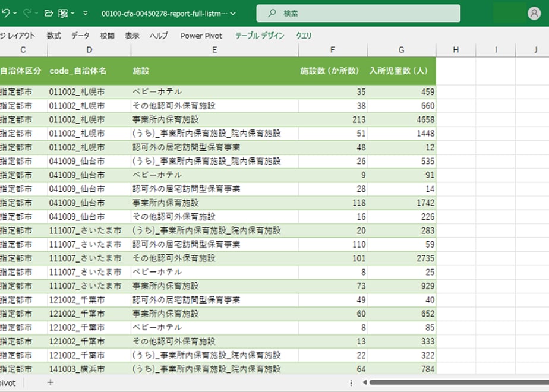Select column I header
549x392 pixels.
coord(496,50)
